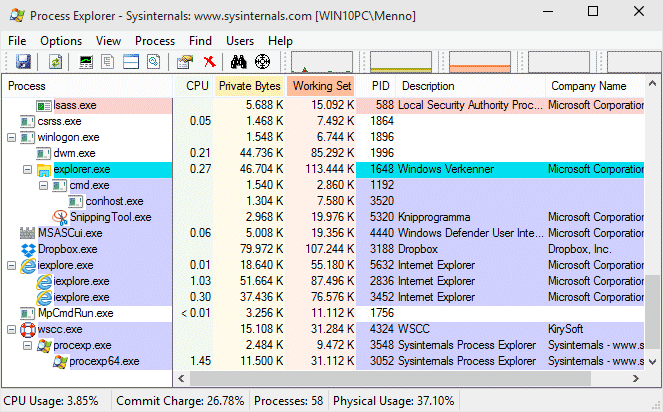
Task: Select the Dropbox.exe process row
Action: [323, 249]
